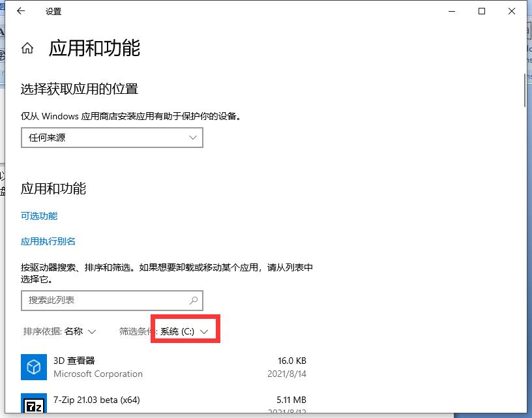Screen dimensions: 532x418
Task: Open the 任何来源 app source dropdown
Action: [111, 138]
